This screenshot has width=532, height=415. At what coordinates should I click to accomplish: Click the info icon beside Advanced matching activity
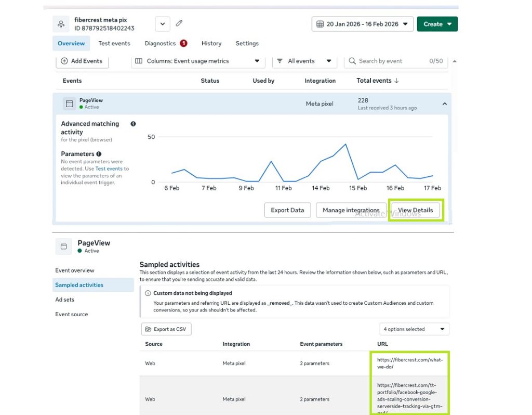coord(133,124)
